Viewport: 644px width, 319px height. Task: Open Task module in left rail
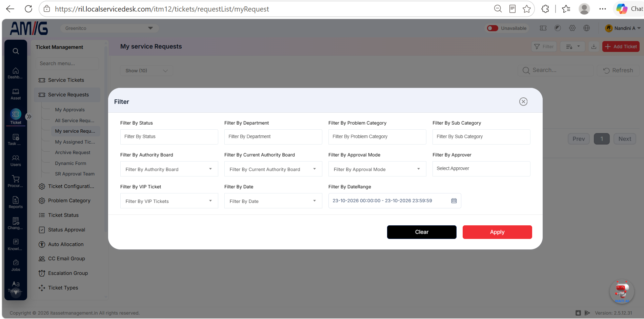(16, 139)
